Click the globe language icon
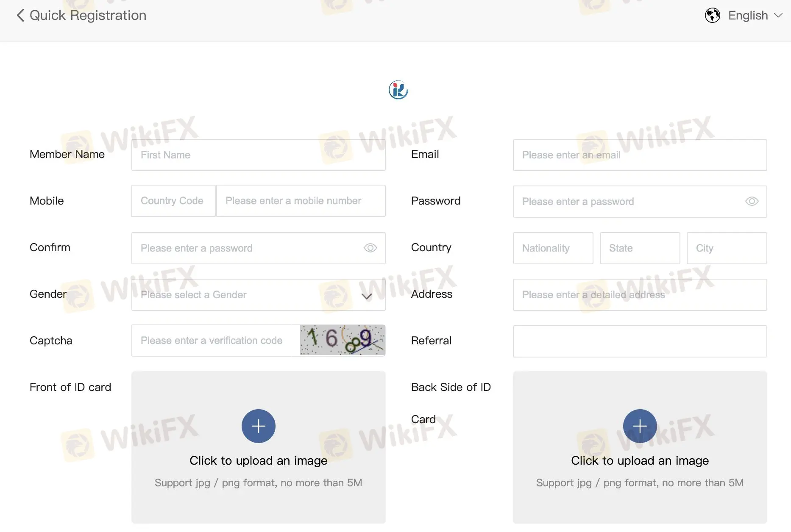The height and width of the screenshot is (532, 791). [712, 15]
